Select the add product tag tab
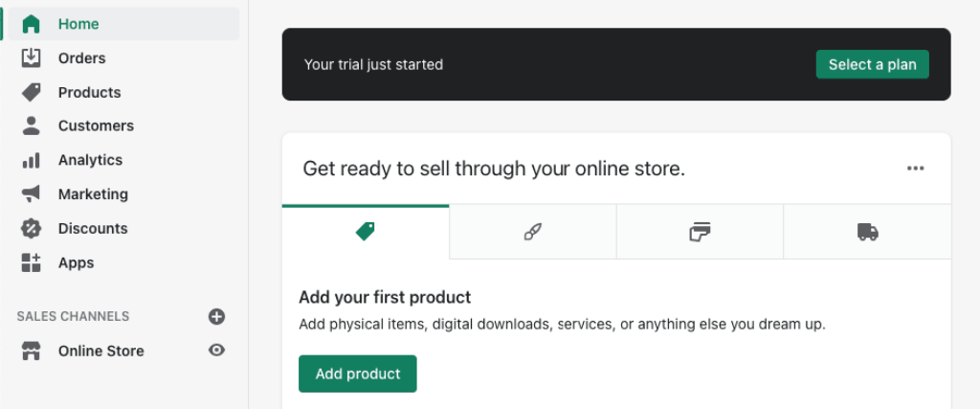 pos(366,232)
